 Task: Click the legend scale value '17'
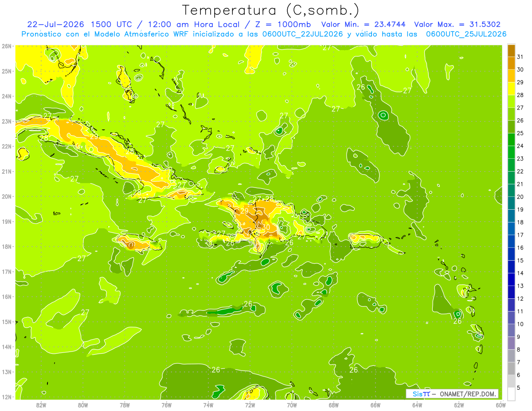(520, 235)
